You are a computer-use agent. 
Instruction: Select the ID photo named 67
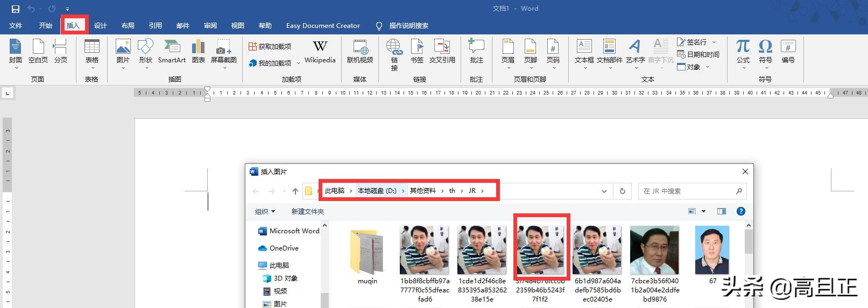tap(712, 255)
